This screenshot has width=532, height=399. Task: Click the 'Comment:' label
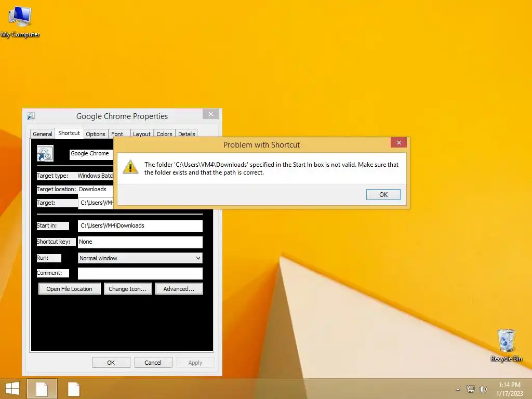click(49, 273)
